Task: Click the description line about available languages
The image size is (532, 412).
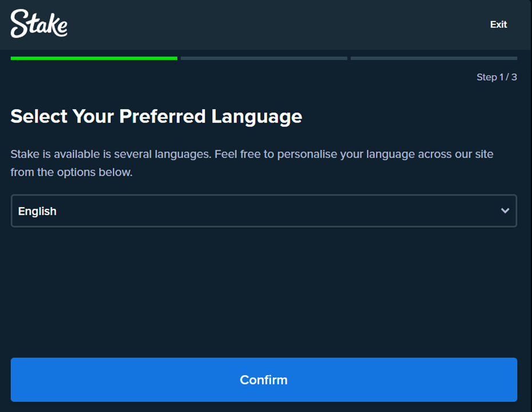Action: [252, 154]
